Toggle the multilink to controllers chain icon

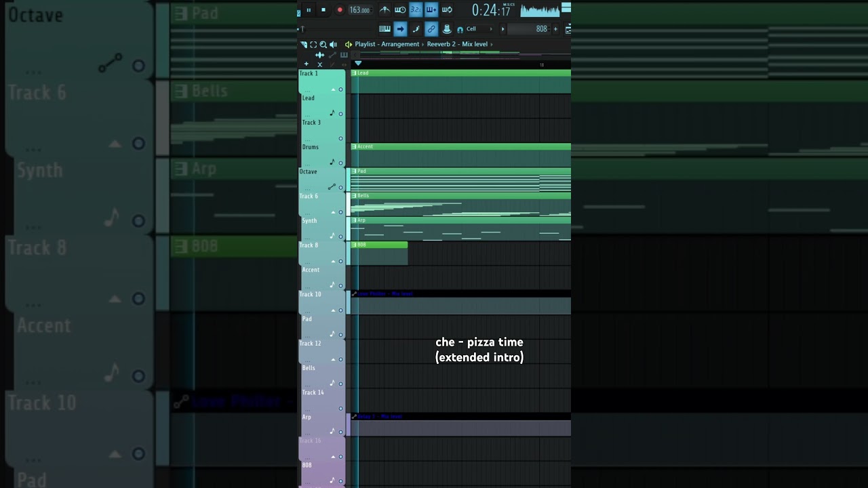click(431, 28)
